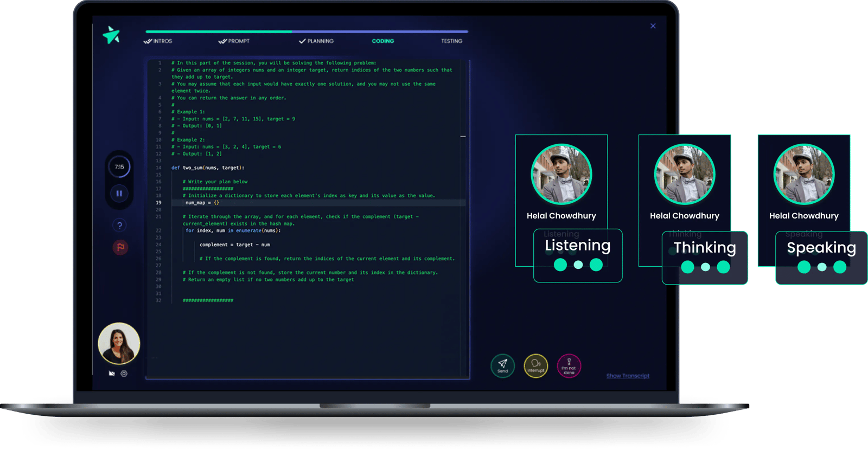The height and width of the screenshot is (450, 868).
Task: Close the session with the X button
Action: [653, 26]
